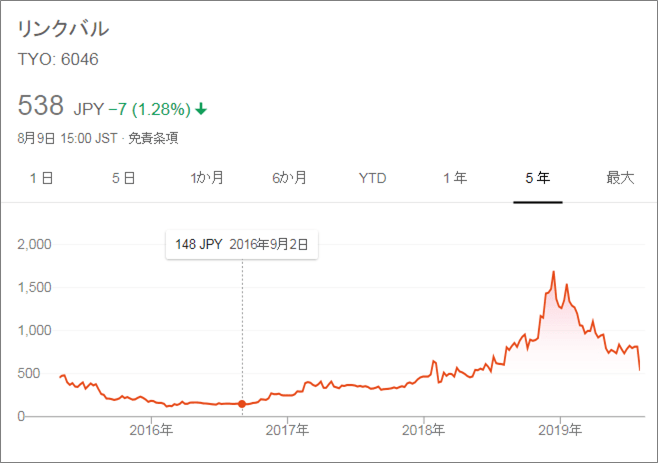Image resolution: width=658 pixels, height=463 pixels.
Task: Click the 8月9日 15:00 JST timestamp
Action: click(68, 138)
